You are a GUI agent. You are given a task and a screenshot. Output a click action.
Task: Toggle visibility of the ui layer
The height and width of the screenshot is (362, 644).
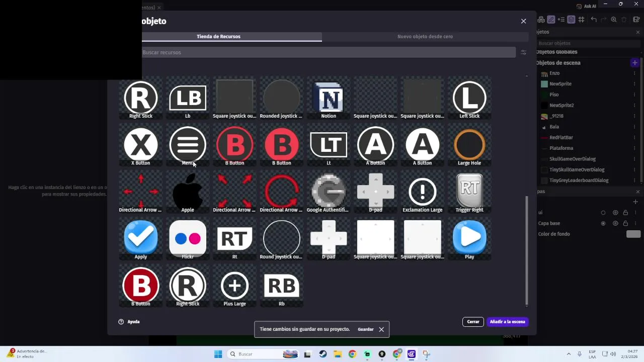(x=615, y=213)
